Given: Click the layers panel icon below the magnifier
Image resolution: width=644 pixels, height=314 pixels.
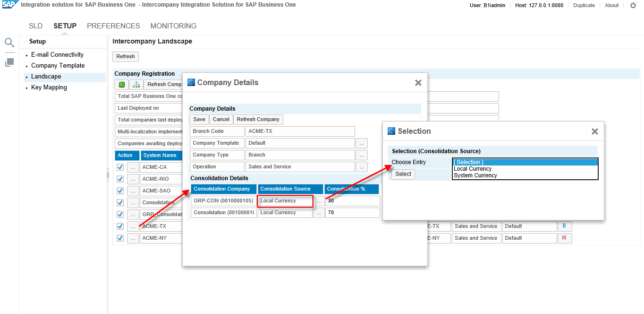Looking at the screenshot, I should click(9, 62).
